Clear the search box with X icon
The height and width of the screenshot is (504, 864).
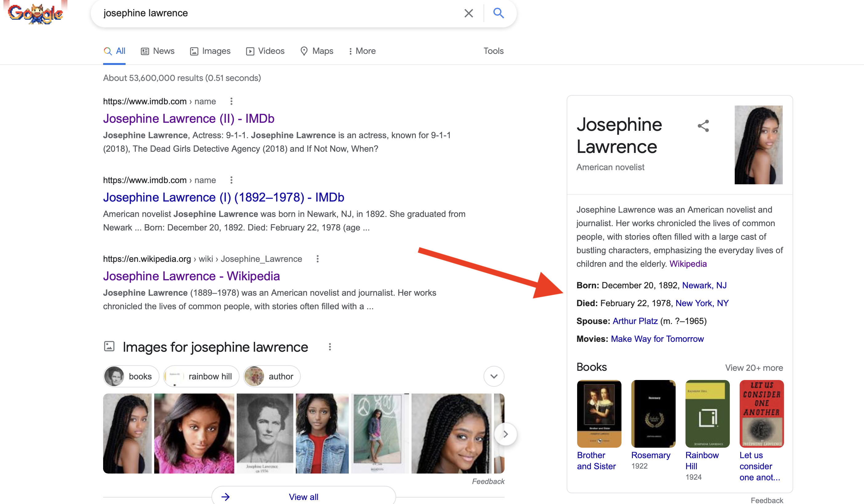[468, 13]
